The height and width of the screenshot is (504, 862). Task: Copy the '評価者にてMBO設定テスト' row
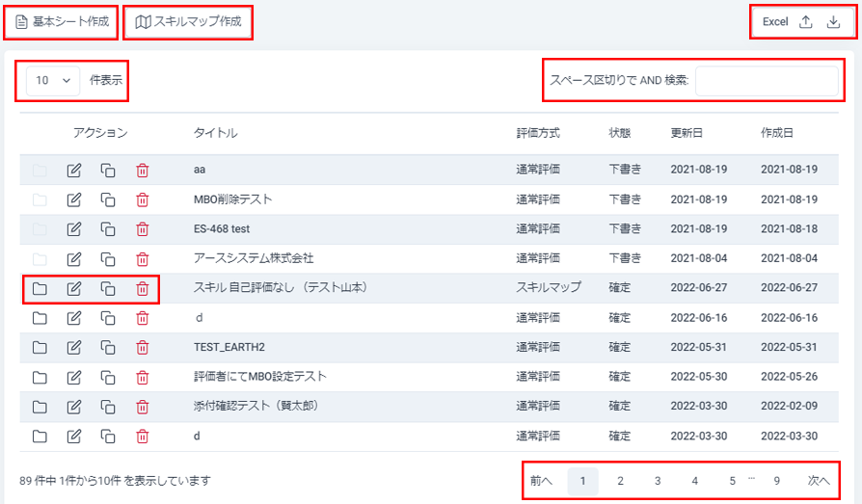click(x=108, y=377)
